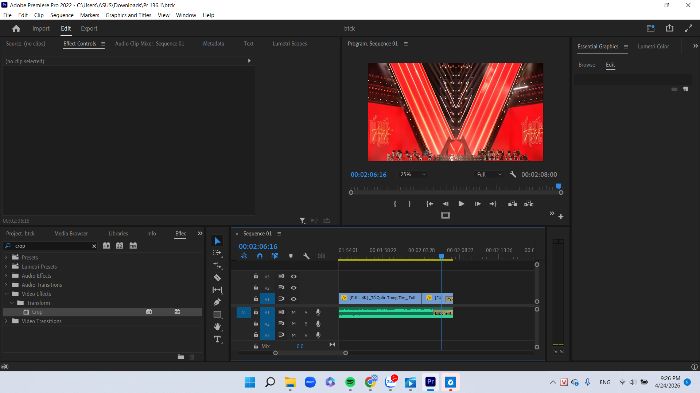This screenshot has height=393, width=700.
Task: Click the Quick Export share icon
Action: 669,28
